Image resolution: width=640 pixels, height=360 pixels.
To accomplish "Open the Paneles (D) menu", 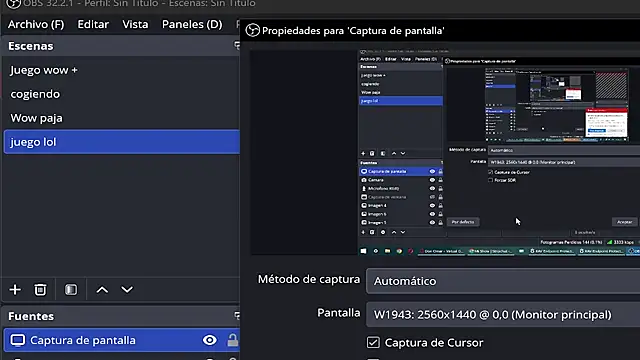I will [192, 24].
